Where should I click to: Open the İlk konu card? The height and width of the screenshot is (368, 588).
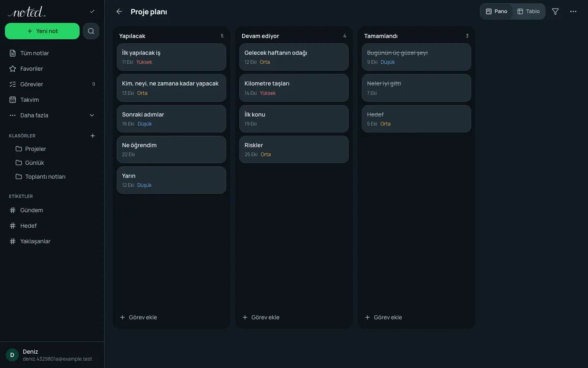pos(294,119)
